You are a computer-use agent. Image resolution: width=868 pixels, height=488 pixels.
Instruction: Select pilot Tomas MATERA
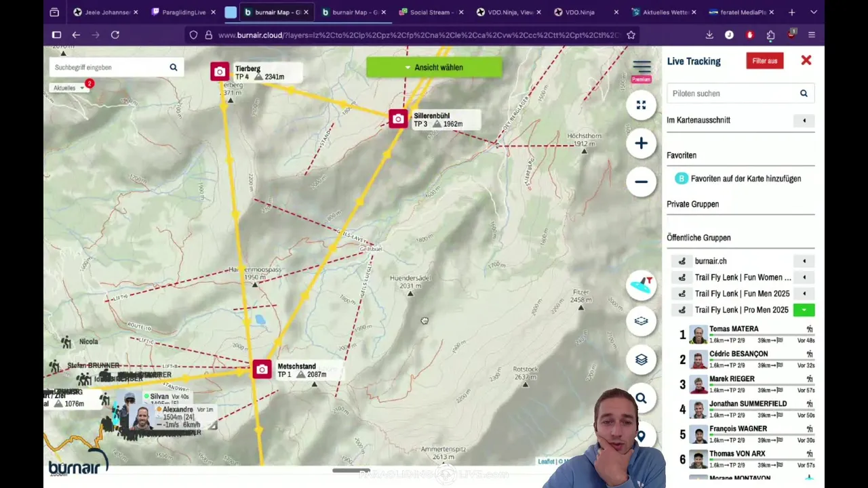click(734, 329)
